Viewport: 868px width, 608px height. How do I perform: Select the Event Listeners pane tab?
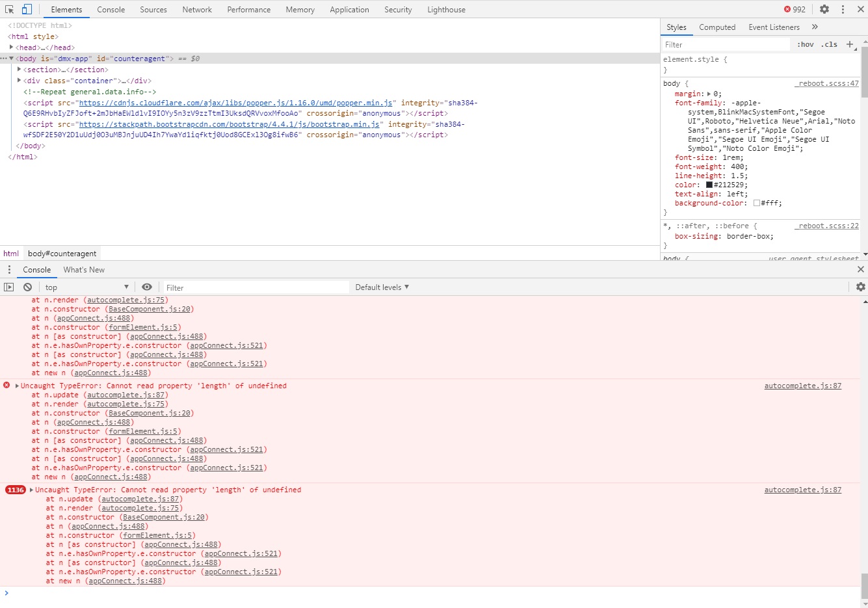coord(774,27)
